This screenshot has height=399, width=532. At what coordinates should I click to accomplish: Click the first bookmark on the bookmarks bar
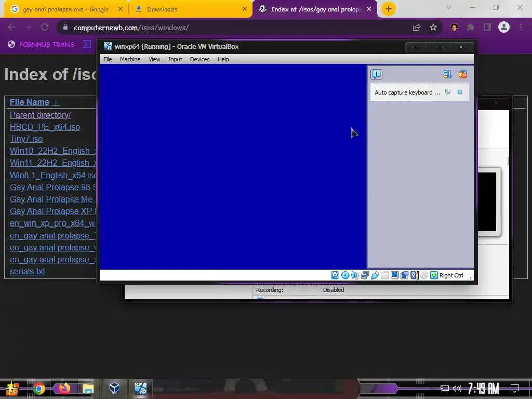point(41,45)
